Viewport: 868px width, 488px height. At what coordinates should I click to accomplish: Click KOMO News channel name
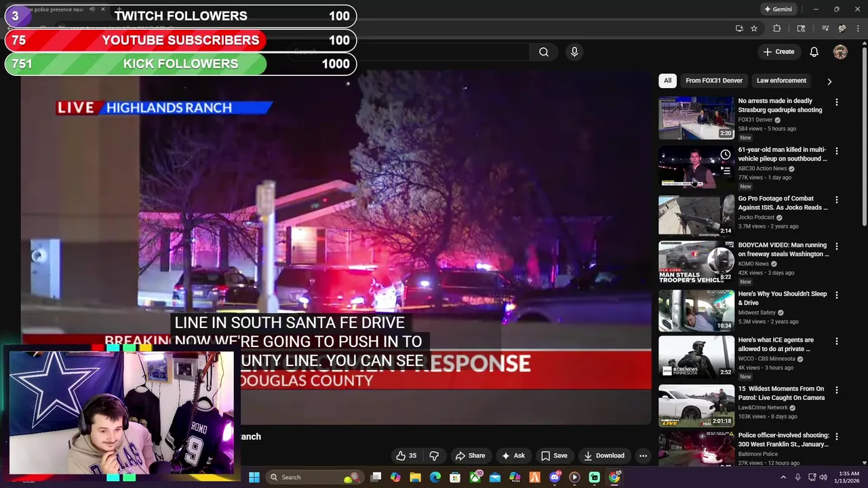[x=753, y=264]
